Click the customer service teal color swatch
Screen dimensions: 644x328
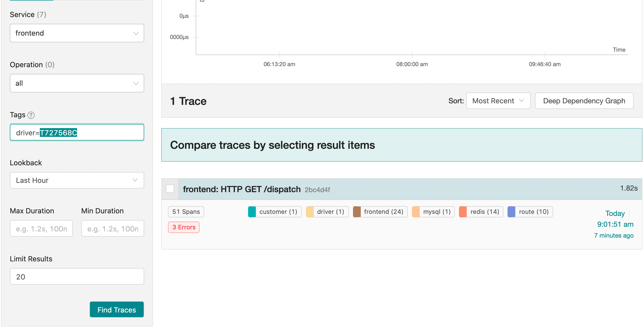point(252,212)
